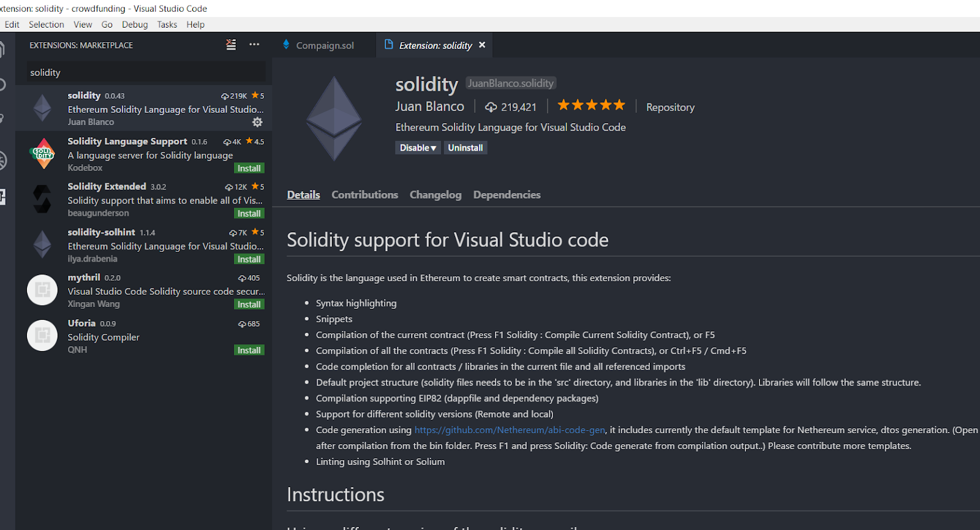980x530 pixels.
Task: Click the solidity-solhint Ethereum logo
Action: (x=42, y=244)
